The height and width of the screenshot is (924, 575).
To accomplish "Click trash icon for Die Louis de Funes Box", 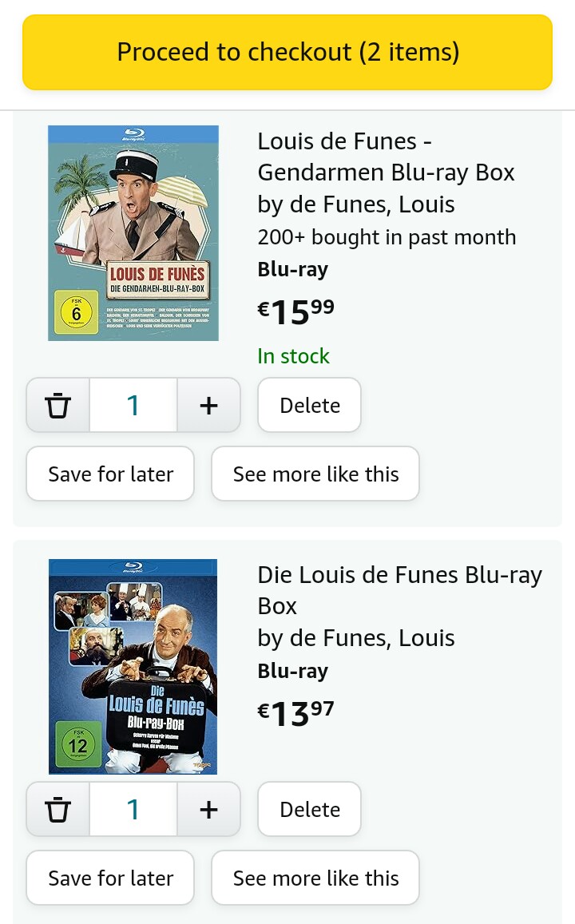I will (x=57, y=810).
